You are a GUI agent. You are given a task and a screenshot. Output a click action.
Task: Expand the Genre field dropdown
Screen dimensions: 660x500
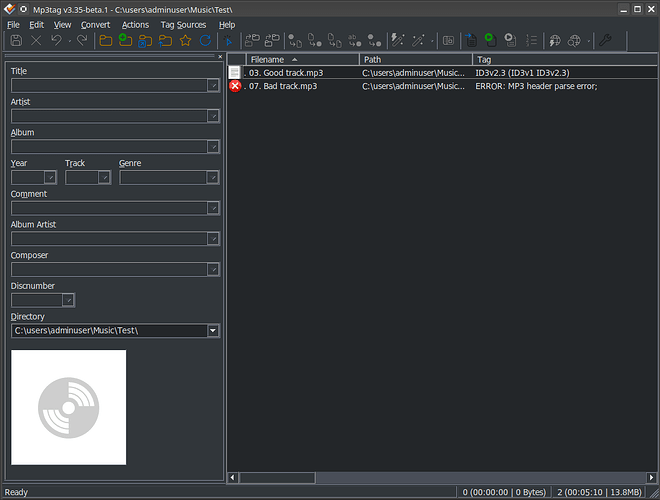pyautogui.click(x=213, y=178)
